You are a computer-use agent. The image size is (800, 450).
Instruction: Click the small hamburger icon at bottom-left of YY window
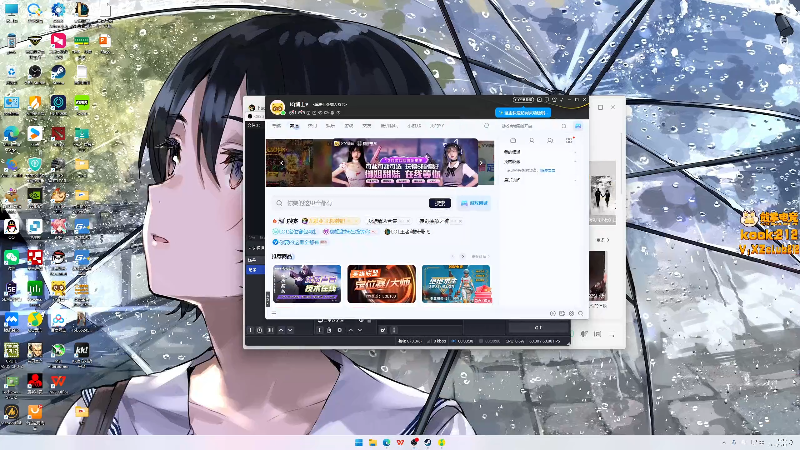point(274,313)
